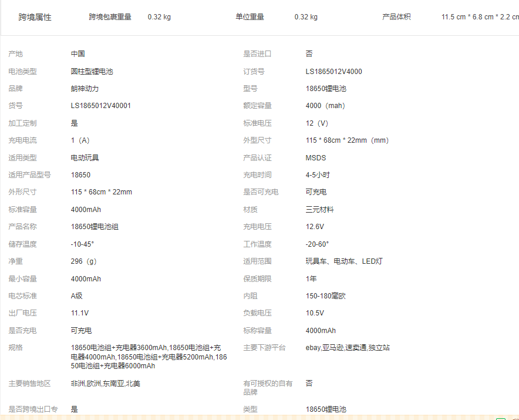The height and width of the screenshot is (420, 519).
Task: Click the 适用范围 value listing 玩具车
Action: click(344, 261)
